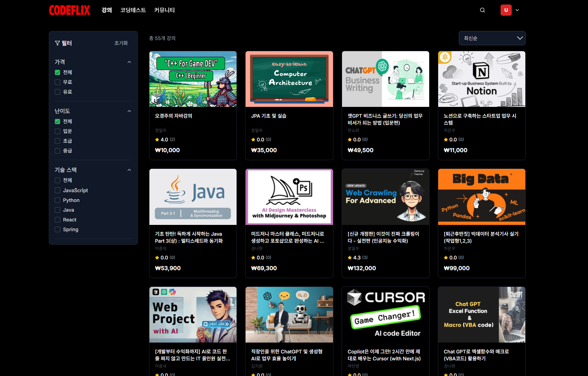
Task: Open 노션으로 구축하는 스타트업 course title
Action: click(480, 119)
